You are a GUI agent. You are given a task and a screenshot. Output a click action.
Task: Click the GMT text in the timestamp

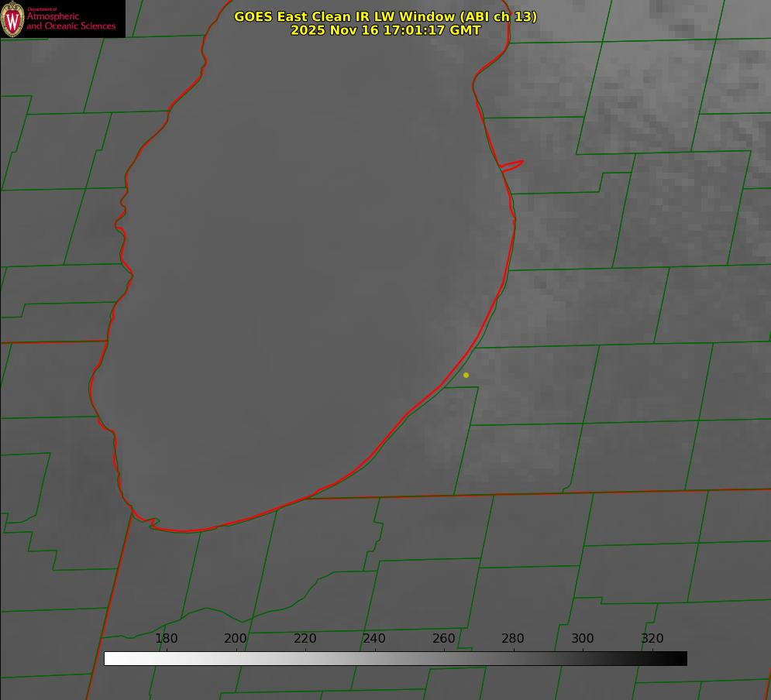pyautogui.click(x=465, y=30)
